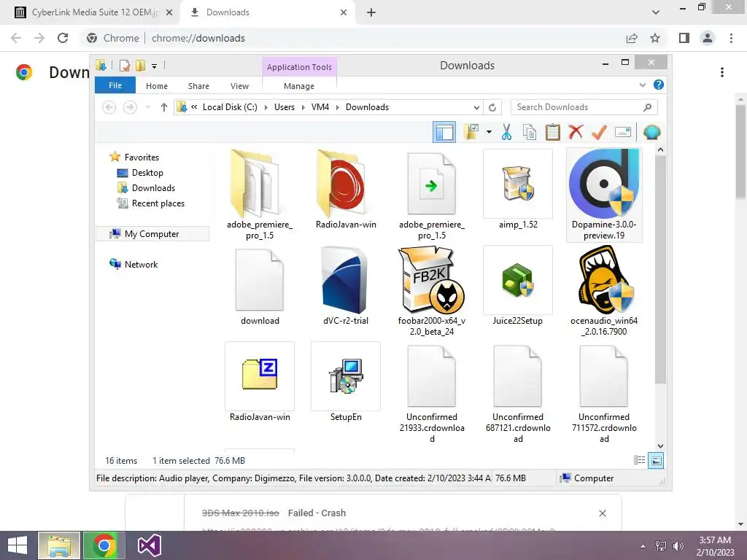Click the Rename toolbar icon
Viewport: 747px width, 560px height.
coord(623,132)
